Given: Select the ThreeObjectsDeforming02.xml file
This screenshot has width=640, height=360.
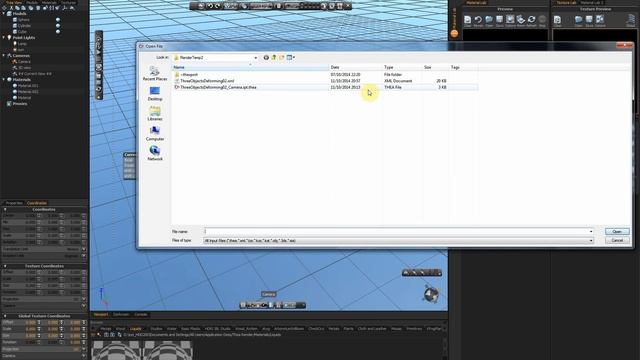Looking at the screenshot, I should coord(207,81).
